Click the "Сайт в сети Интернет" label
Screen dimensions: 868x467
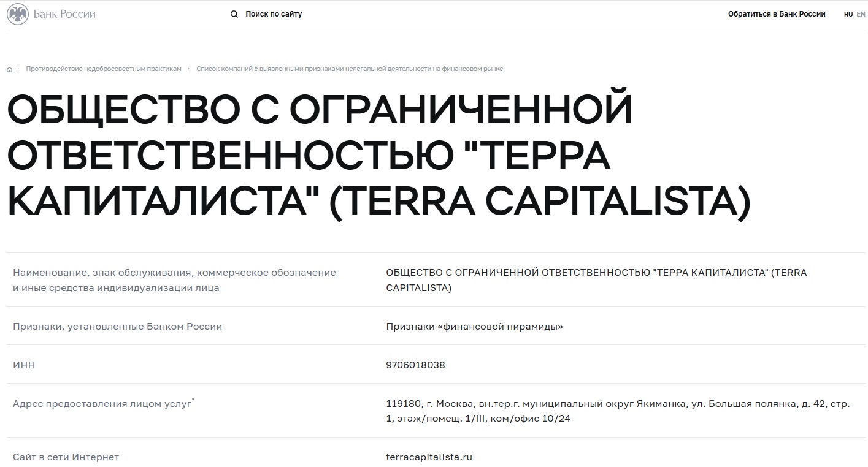[x=66, y=457]
